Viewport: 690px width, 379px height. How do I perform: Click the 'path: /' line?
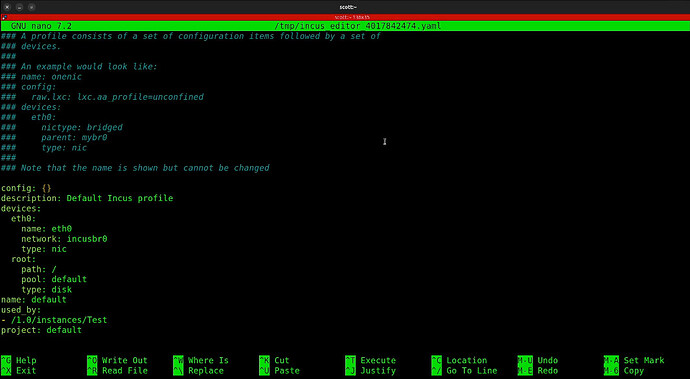pyautogui.click(x=39, y=269)
